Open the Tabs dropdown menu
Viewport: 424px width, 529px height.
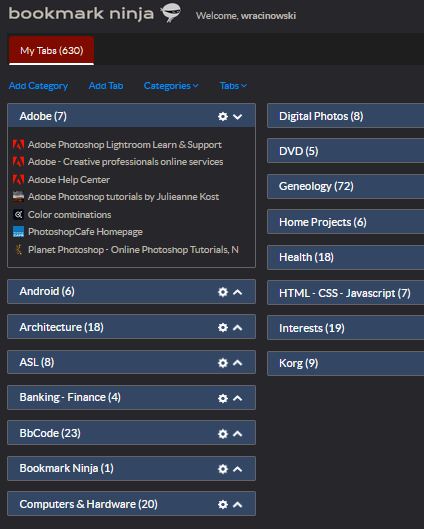click(233, 86)
